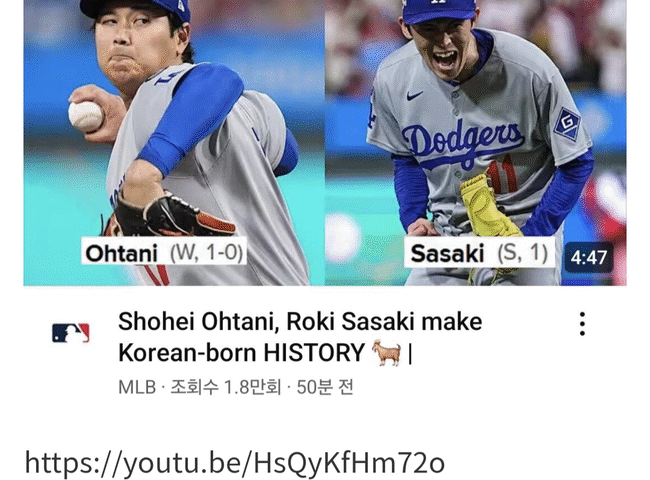Click the diamond G patch on sleeve

[568, 124]
